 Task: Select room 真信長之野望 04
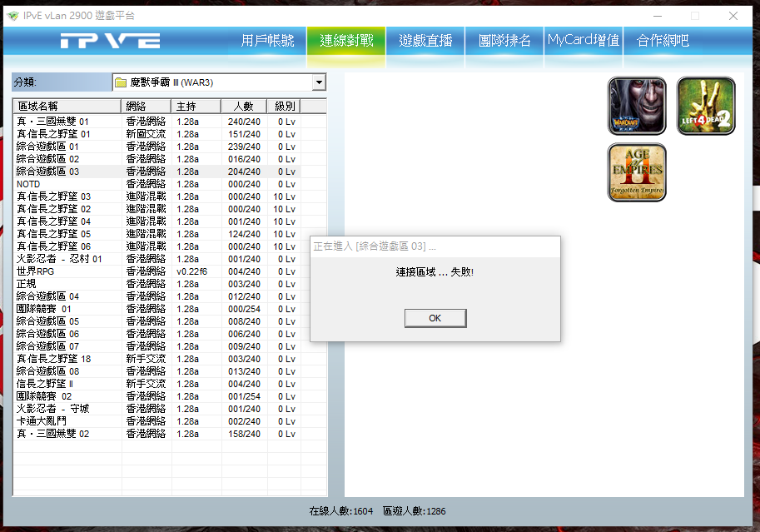point(157,221)
